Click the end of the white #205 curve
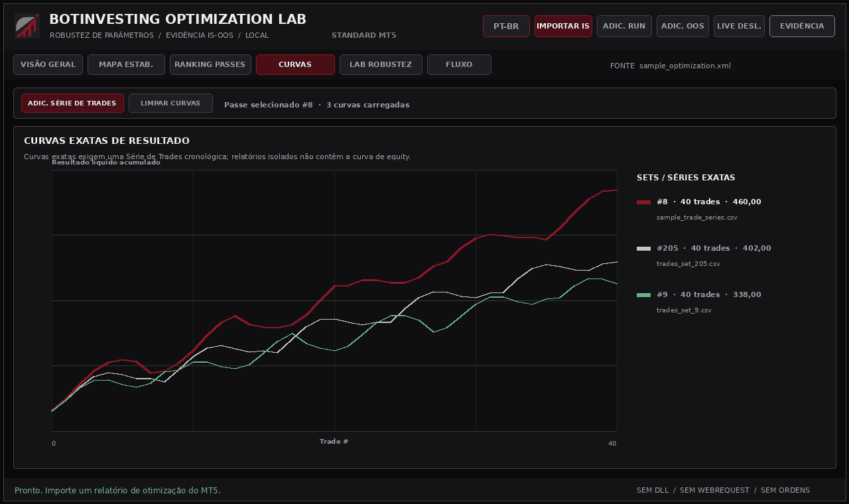Viewport: 849px width, 504px height. coord(616,262)
